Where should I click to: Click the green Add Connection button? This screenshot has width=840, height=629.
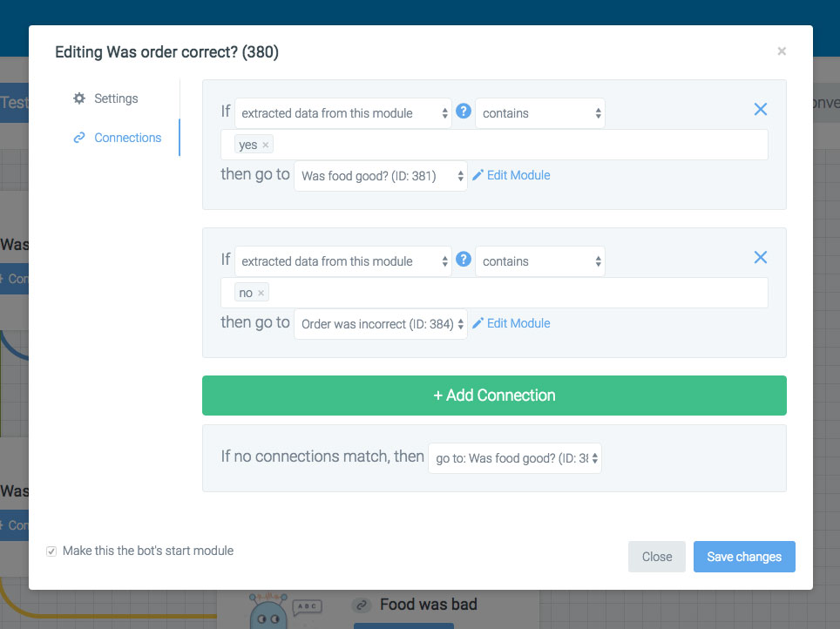494,396
